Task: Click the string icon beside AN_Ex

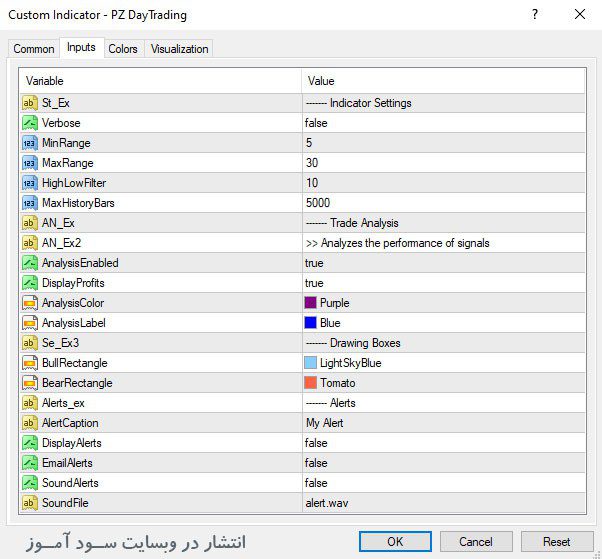Action: (30, 223)
